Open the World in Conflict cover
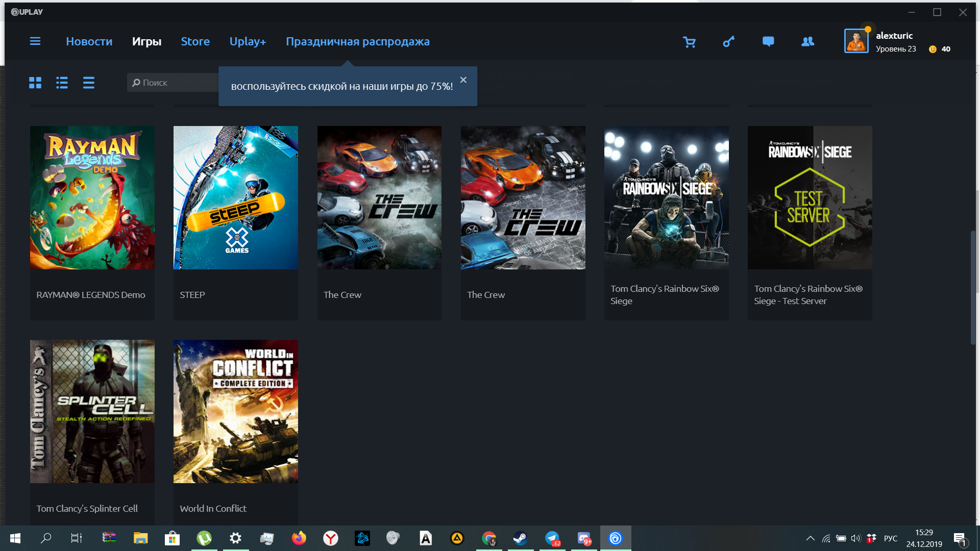Image resolution: width=980 pixels, height=551 pixels. click(x=236, y=411)
